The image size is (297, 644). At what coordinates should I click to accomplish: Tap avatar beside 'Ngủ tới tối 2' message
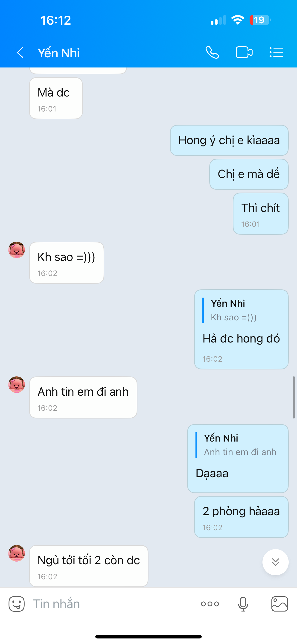coord(17,553)
